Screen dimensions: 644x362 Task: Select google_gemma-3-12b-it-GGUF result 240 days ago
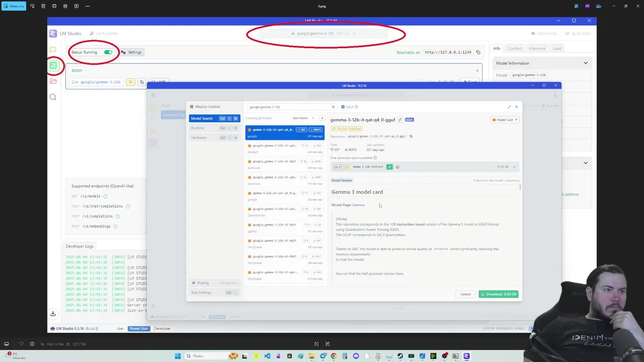(285, 164)
